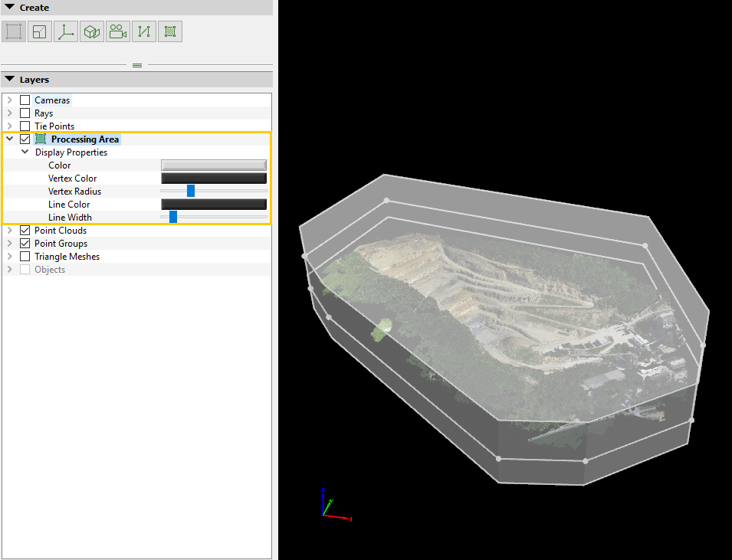Click the scale constraint tool icon

click(x=39, y=31)
